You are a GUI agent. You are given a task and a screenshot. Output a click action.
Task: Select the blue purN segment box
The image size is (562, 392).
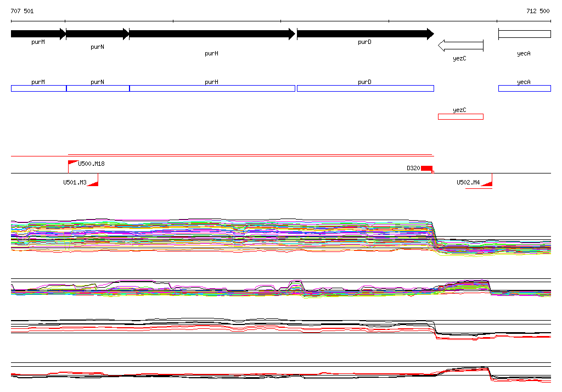pyautogui.click(x=98, y=88)
